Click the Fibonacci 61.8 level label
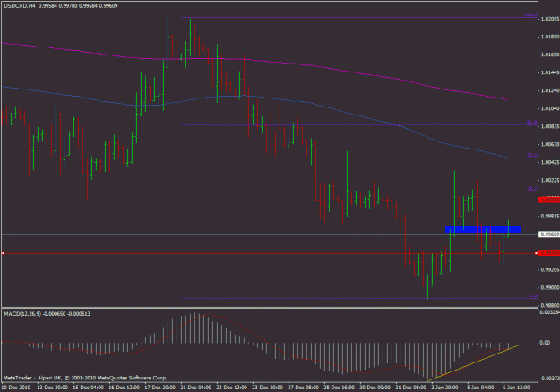Image resolution: width=560 pixels, height=392 pixels. coord(532,123)
